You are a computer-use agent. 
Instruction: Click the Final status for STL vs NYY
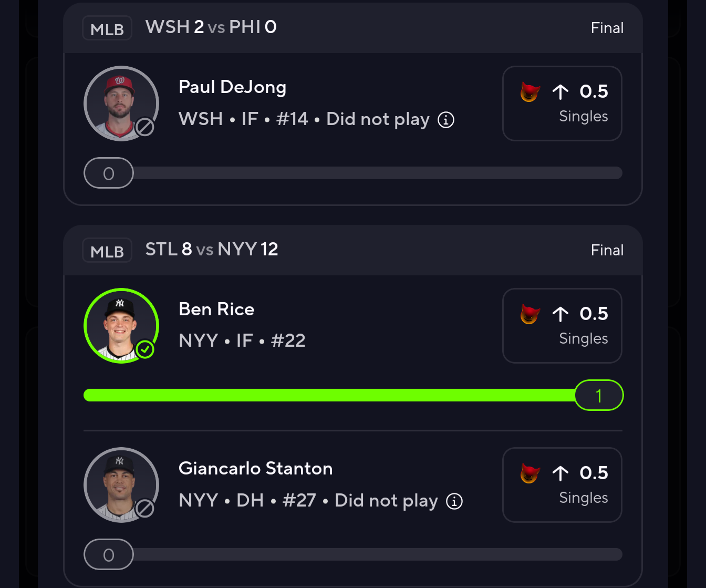(607, 250)
